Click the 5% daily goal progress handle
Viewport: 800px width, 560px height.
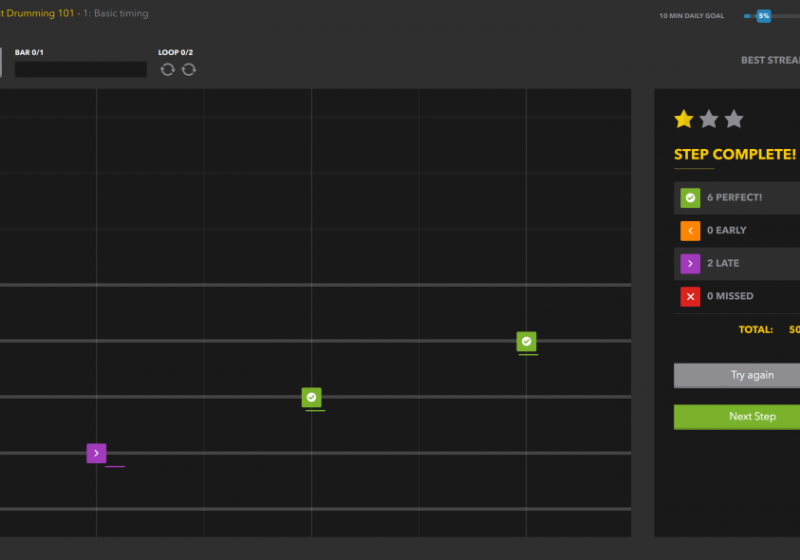tap(763, 16)
